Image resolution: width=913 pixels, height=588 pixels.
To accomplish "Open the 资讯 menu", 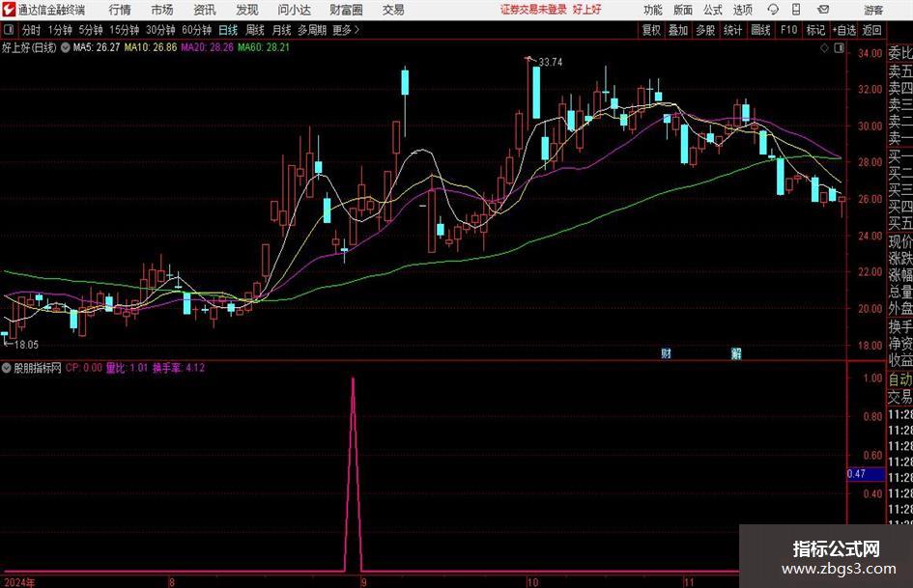I will (x=205, y=10).
